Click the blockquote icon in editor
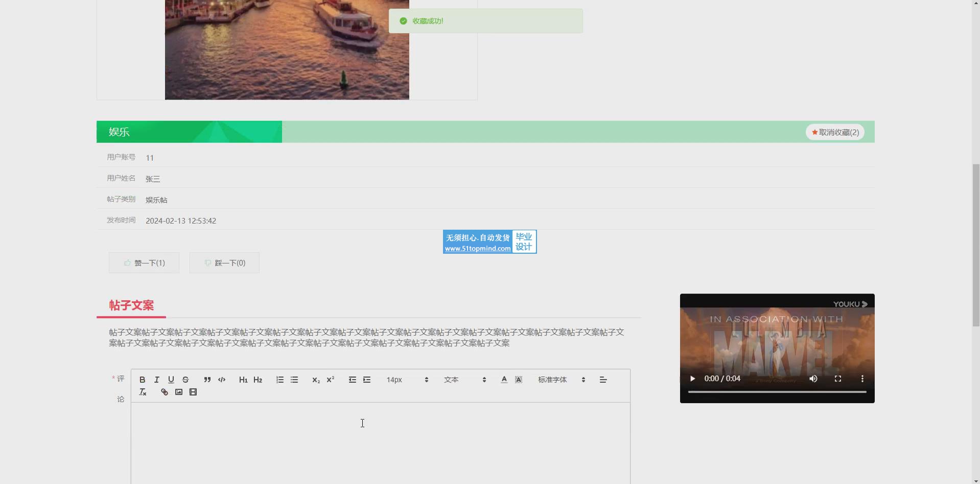 207,380
